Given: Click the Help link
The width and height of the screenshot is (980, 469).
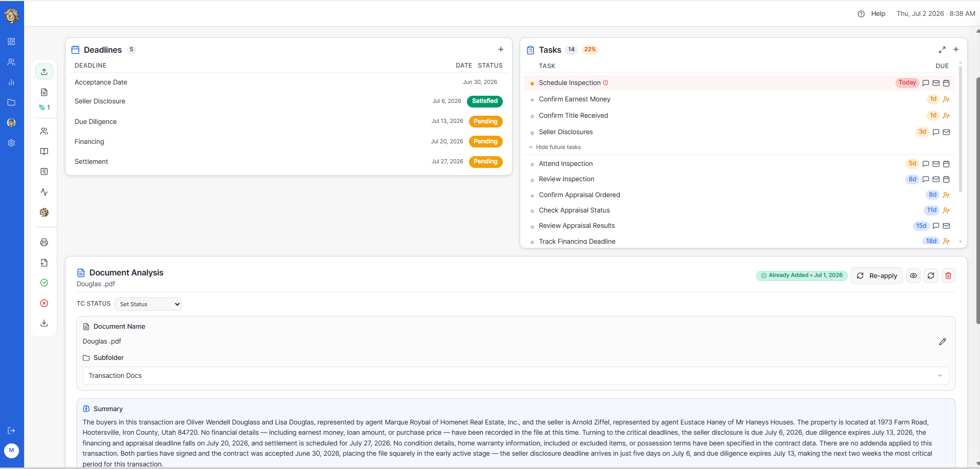Looking at the screenshot, I should pos(872,14).
